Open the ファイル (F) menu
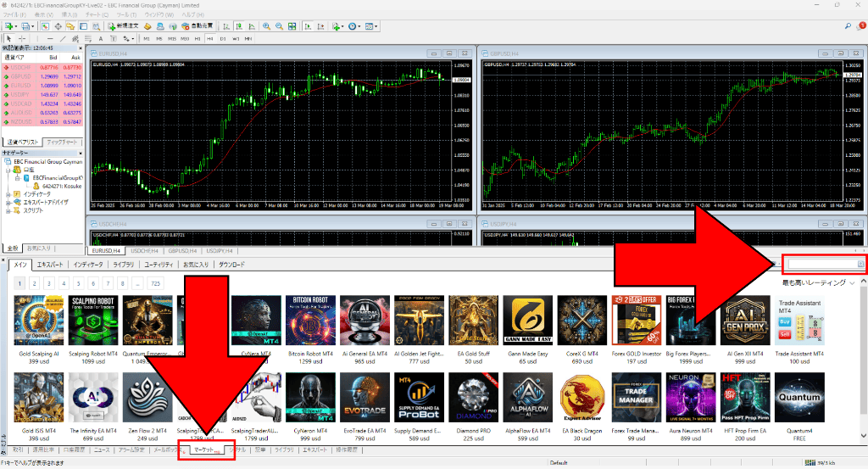 [x=15, y=14]
